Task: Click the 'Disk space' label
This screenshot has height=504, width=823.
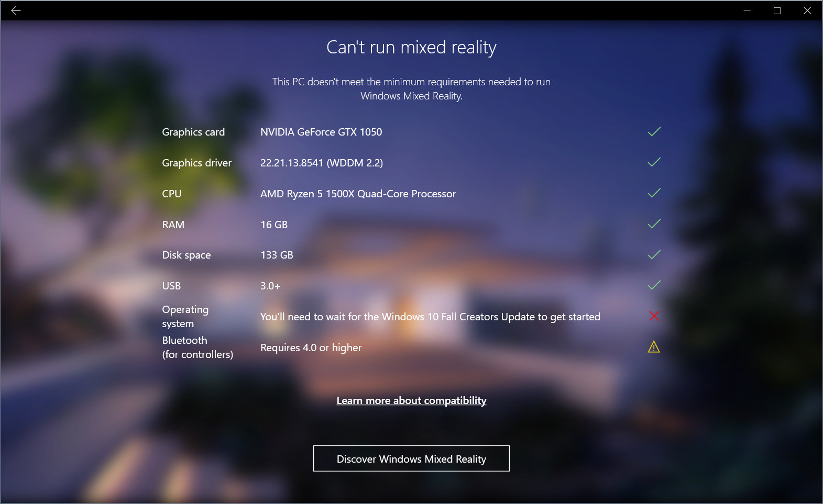Action: point(186,255)
